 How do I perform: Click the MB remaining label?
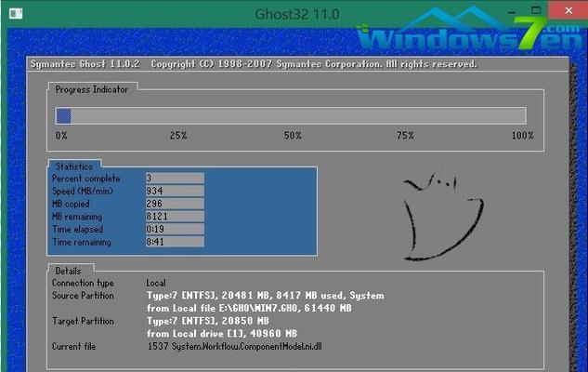click(x=77, y=217)
